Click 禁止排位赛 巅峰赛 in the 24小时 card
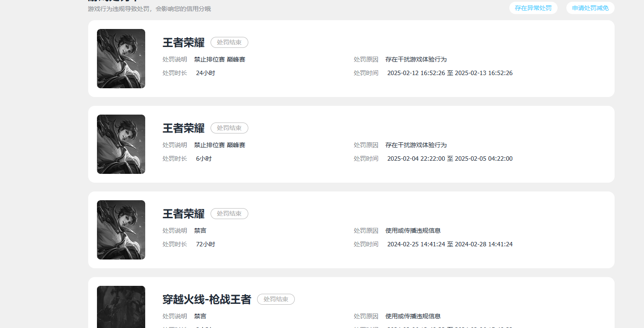Image resolution: width=644 pixels, height=328 pixels. (220, 59)
